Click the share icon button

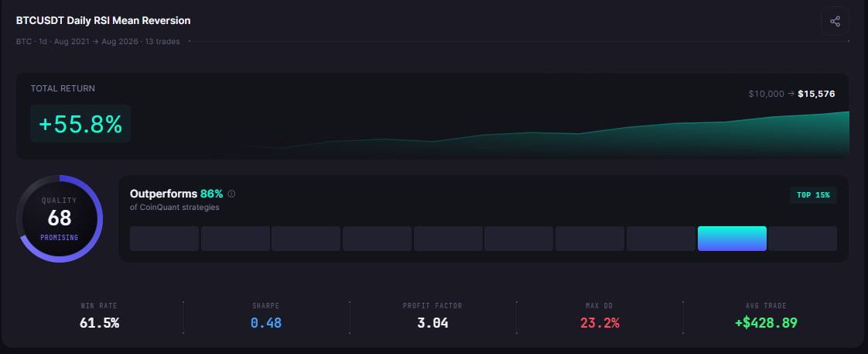(x=835, y=22)
